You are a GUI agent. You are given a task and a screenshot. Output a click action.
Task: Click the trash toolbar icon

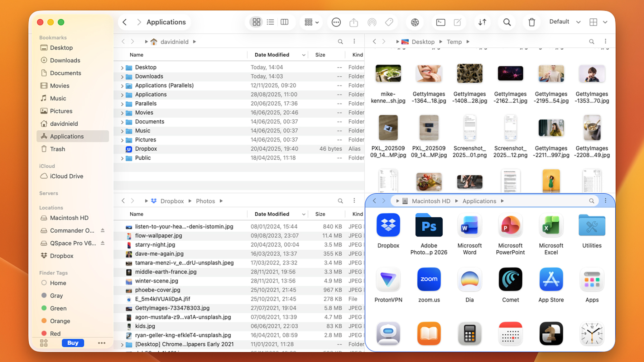[532, 22]
